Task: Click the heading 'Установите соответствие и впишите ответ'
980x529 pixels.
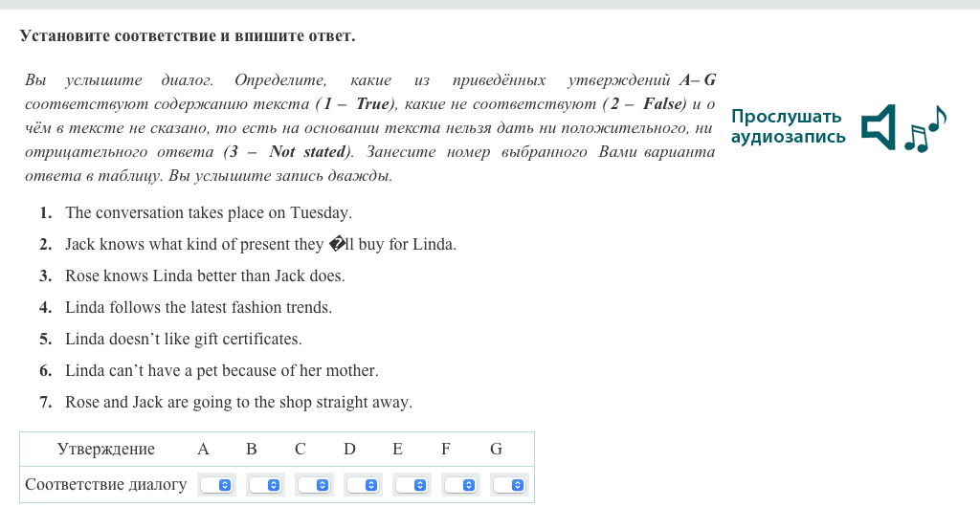Action: click(x=188, y=37)
